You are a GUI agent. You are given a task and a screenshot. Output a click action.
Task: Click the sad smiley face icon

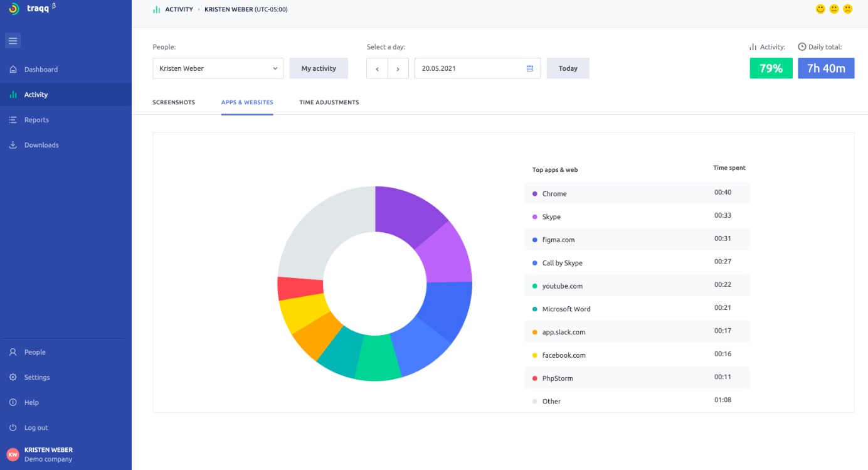[x=847, y=9]
